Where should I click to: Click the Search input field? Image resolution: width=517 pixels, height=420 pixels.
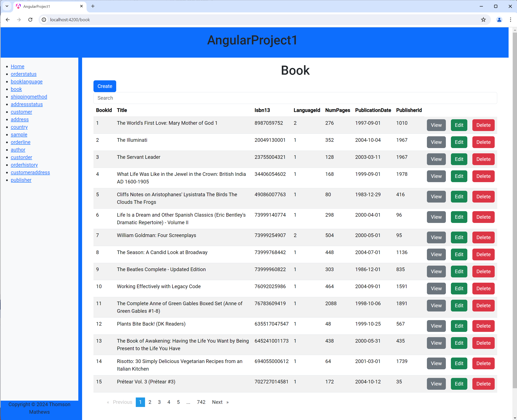click(x=295, y=98)
